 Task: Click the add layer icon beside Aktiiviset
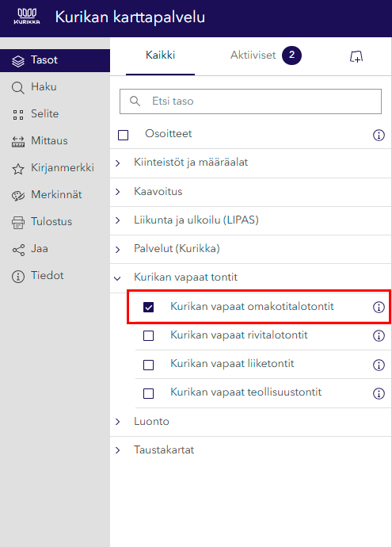pos(356,56)
